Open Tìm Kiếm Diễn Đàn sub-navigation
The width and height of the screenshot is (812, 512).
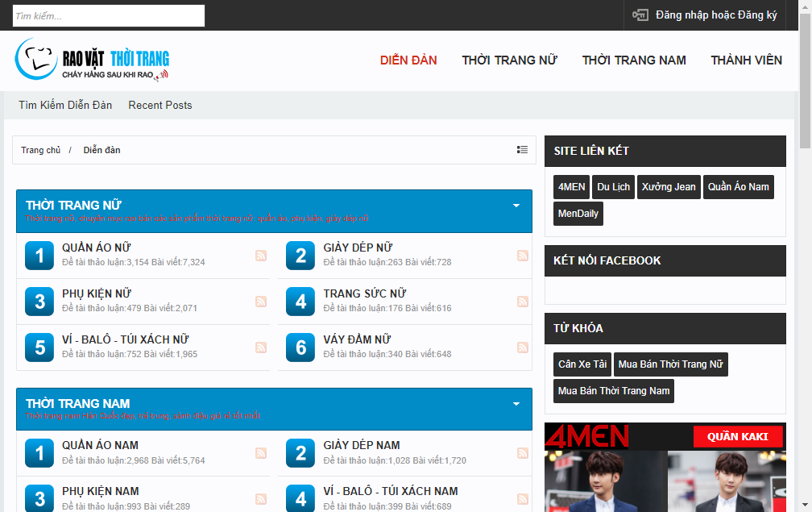(65, 105)
